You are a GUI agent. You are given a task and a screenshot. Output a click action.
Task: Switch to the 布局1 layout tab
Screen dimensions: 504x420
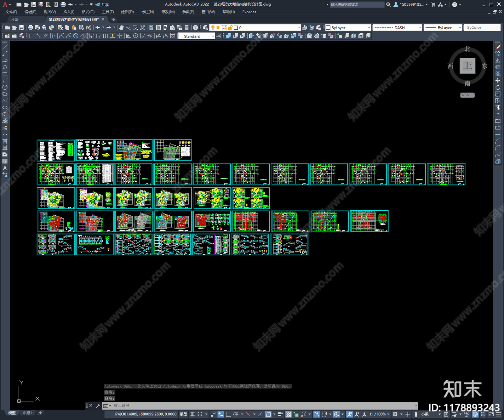click(x=27, y=413)
